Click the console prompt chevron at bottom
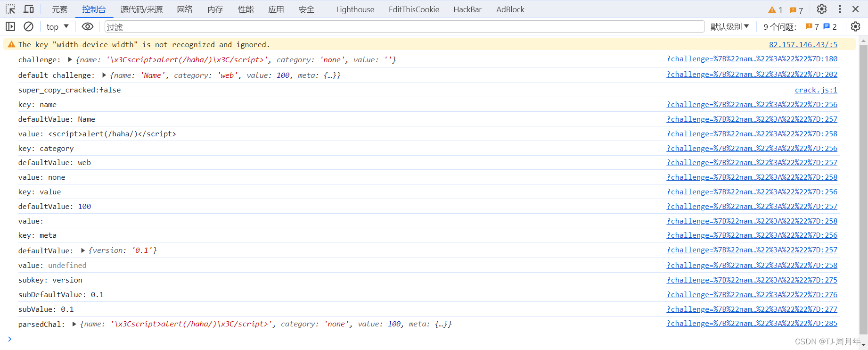Viewport: 868px width, 350px height. point(9,339)
